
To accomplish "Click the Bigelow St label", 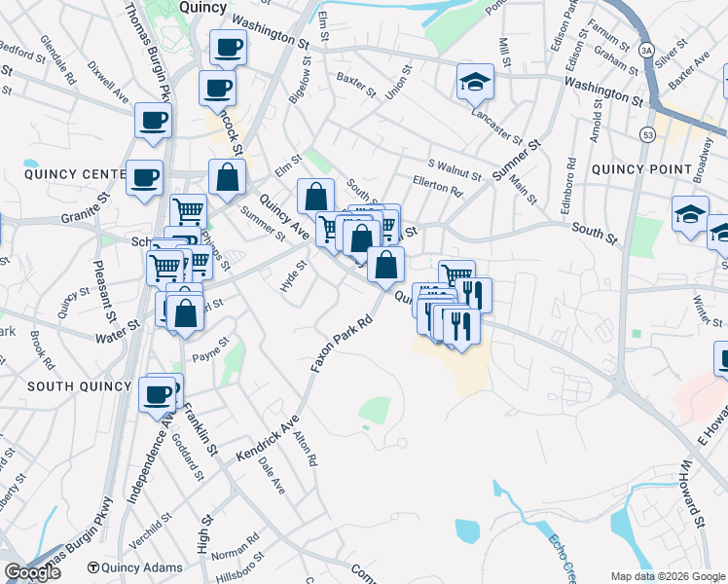I will (x=300, y=80).
